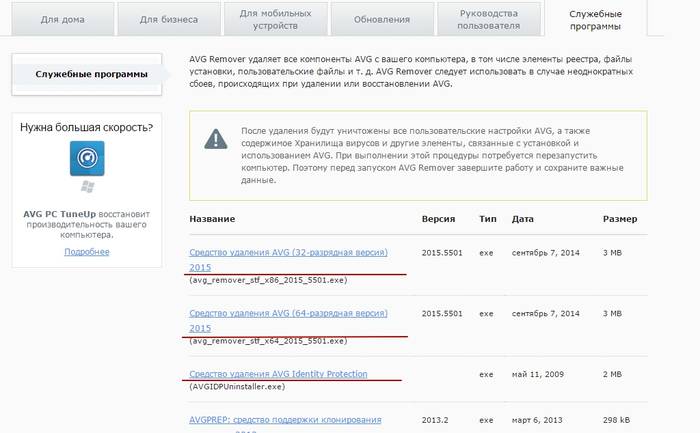
Task: Switch to the "Для бизнеса" tab
Action: [x=169, y=19]
